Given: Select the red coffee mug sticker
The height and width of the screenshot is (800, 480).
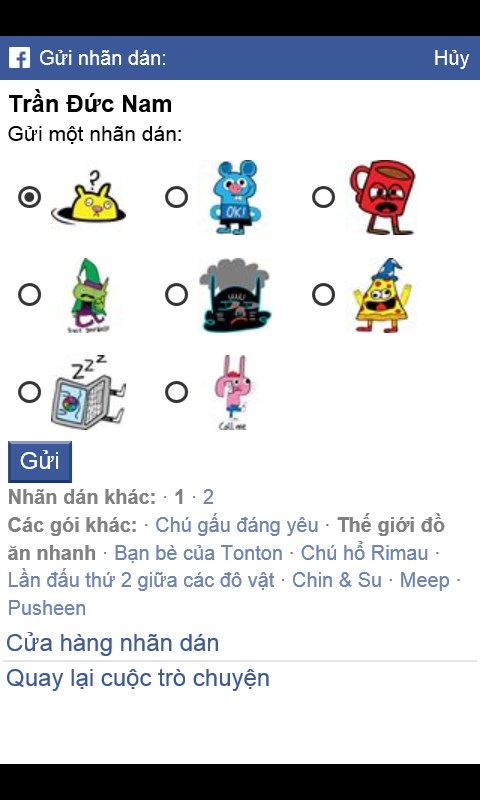Looking at the screenshot, I should [383, 197].
